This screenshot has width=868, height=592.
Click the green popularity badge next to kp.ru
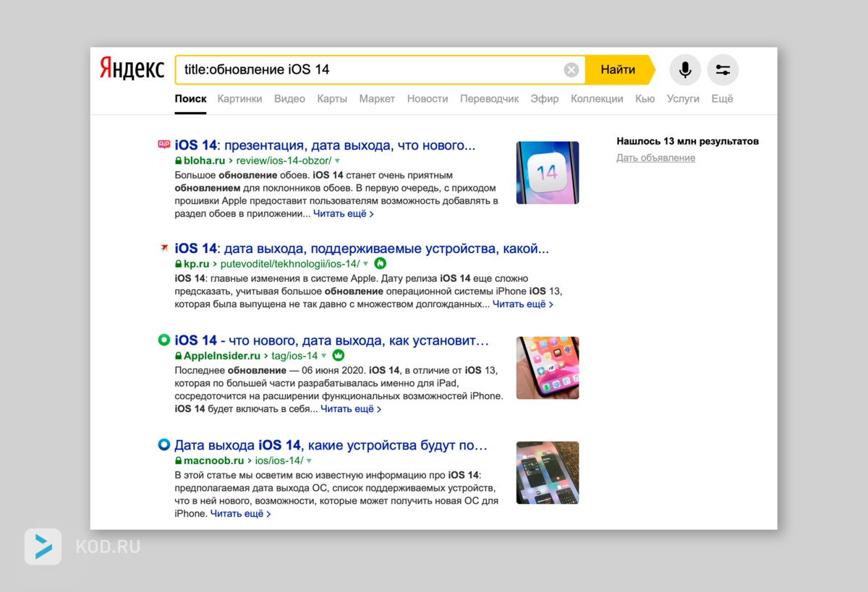click(x=380, y=264)
